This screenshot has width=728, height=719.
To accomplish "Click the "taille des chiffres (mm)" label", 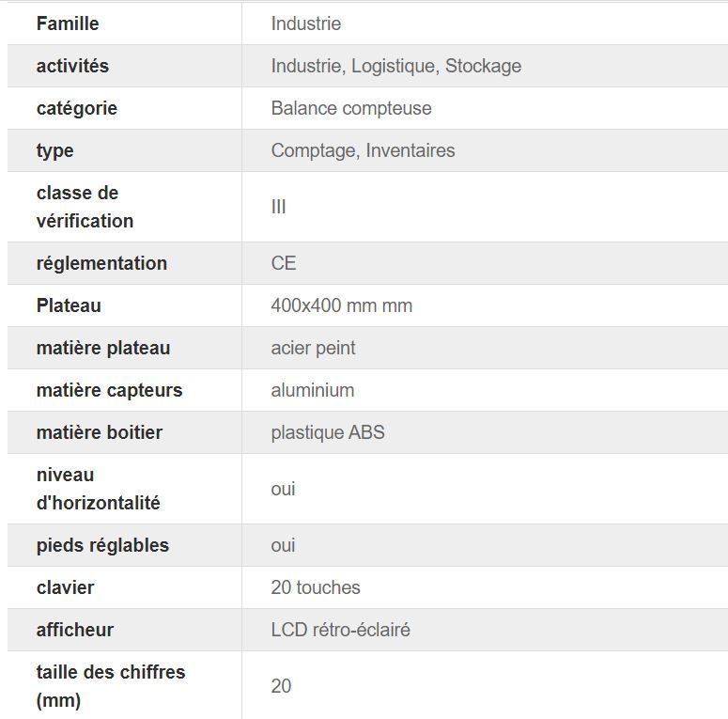I will click(x=111, y=686).
